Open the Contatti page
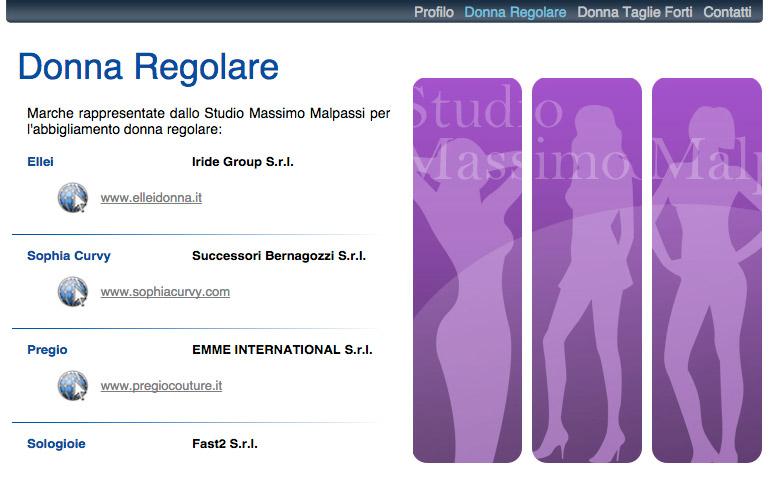This screenshot has width=770, height=500. 727,12
